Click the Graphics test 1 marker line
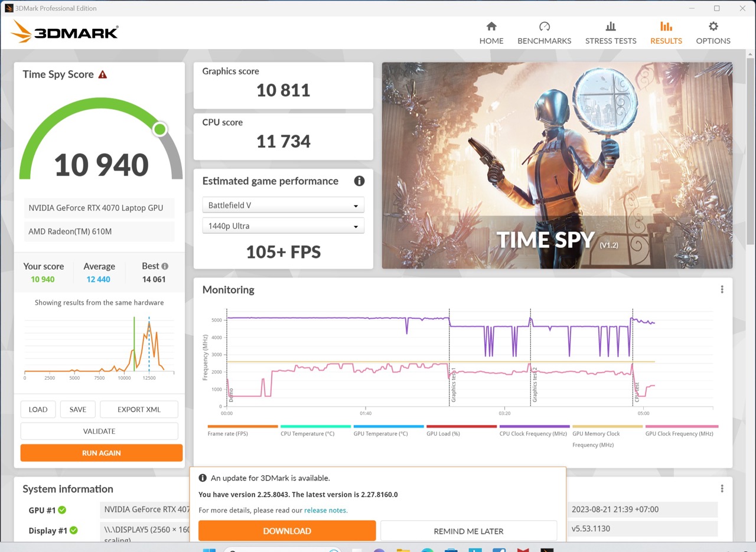The image size is (756, 552). 449,357
